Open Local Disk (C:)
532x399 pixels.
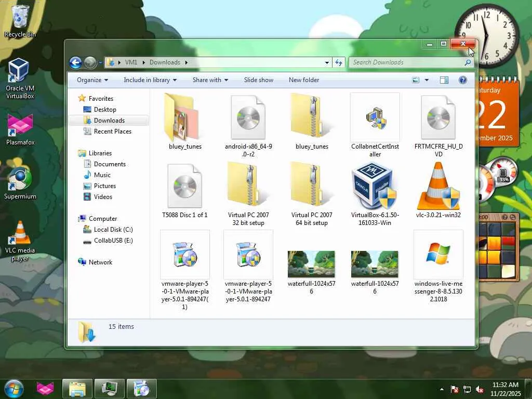pyautogui.click(x=113, y=229)
